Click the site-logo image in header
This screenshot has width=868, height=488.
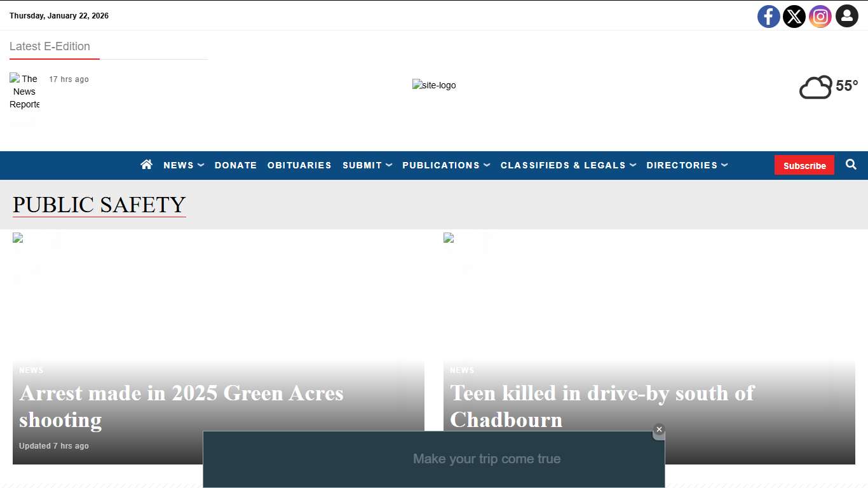click(434, 85)
